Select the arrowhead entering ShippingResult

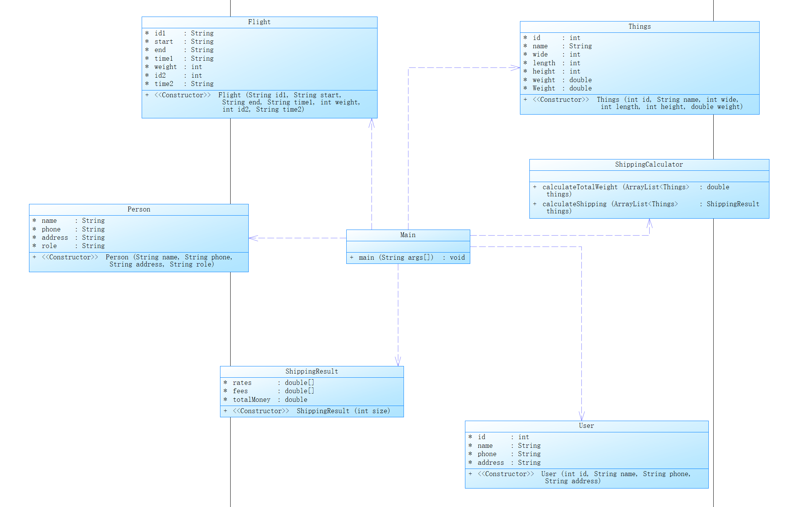point(398,361)
